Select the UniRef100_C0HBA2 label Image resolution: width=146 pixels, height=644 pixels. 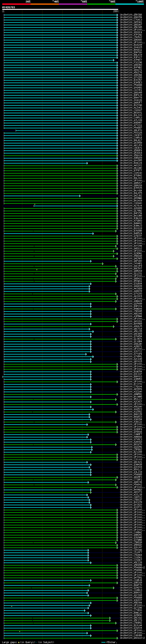pyautogui.click(x=131, y=532)
